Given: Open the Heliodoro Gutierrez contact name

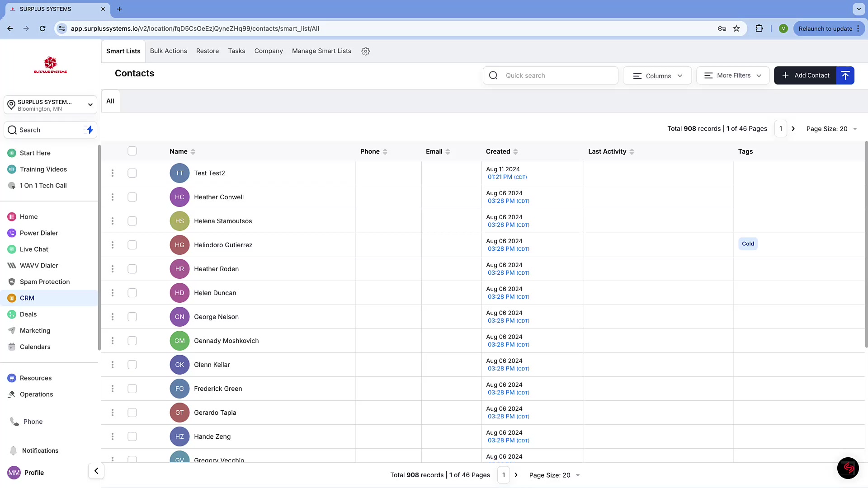Looking at the screenshot, I should point(223,245).
